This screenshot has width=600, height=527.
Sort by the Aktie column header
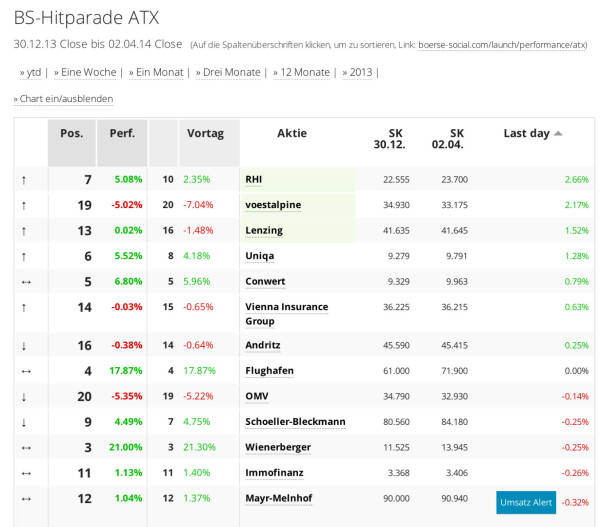point(291,133)
